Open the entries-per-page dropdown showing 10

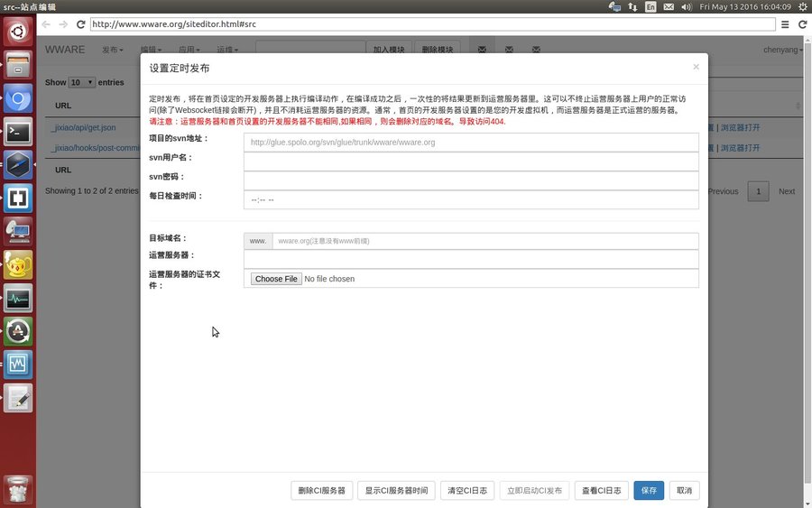pyautogui.click(x=82, y=82)
